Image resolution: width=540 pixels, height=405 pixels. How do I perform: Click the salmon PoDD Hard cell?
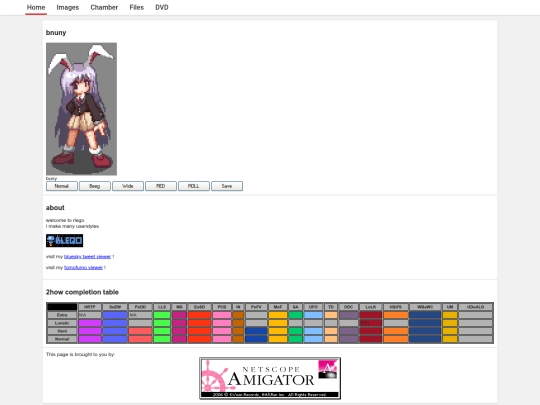pyautogui.click(x=140, y=331)
